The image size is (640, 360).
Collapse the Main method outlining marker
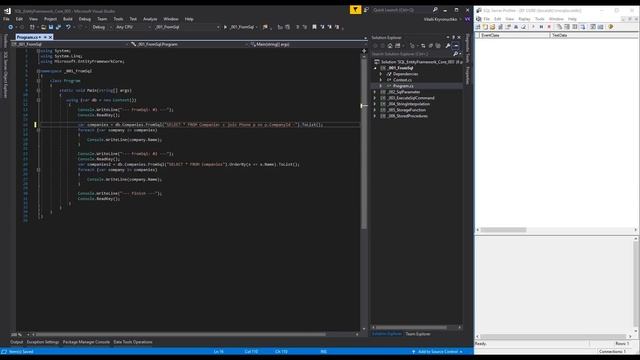[38, 91]
